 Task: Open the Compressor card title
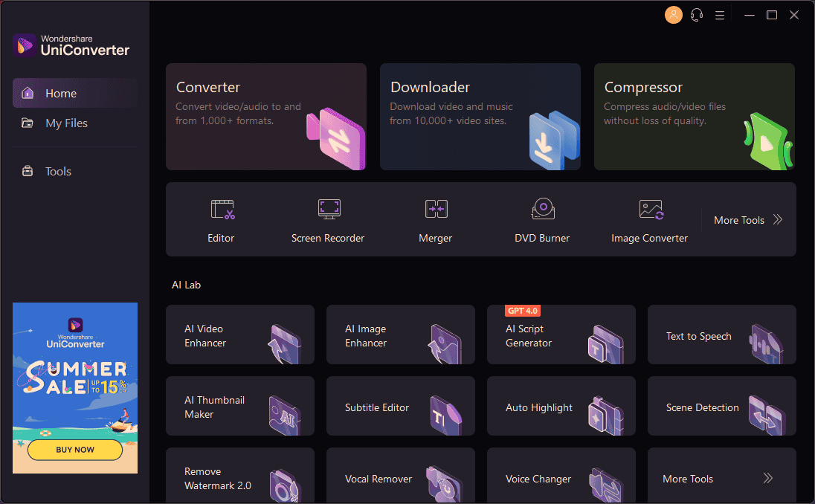click(643, 88)
